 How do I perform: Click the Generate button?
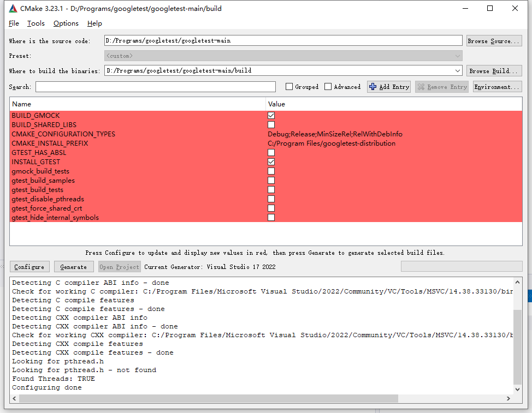coord(74,267)
